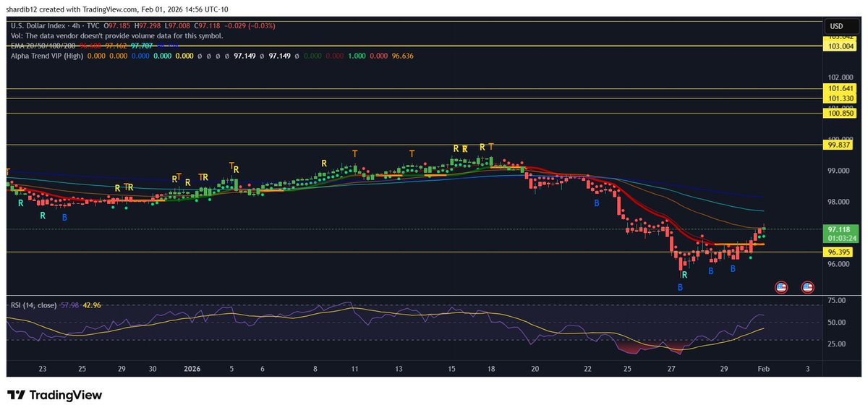Click the green Alpha Trend value 1.000
The image size is (868, 413).
(357, 55)
